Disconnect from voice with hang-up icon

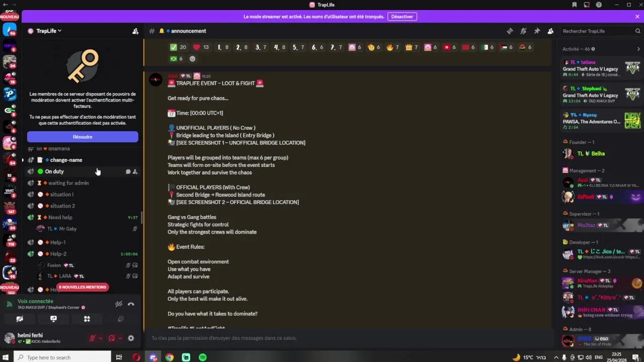[x=131, y=304]
